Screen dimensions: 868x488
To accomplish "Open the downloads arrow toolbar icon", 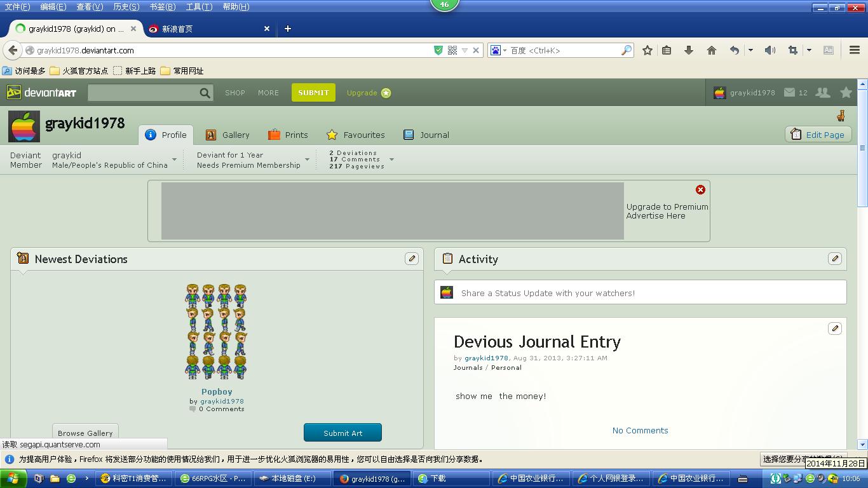I will tap(688, 50).
